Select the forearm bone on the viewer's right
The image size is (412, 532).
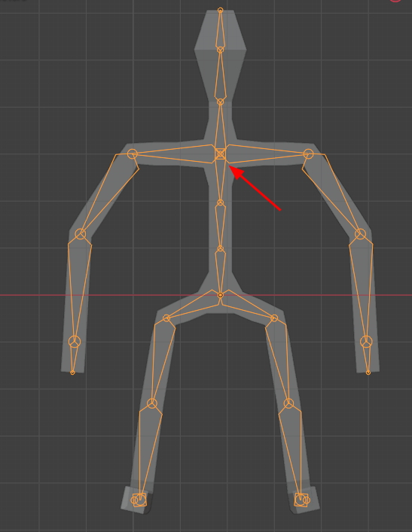point(362,287)
